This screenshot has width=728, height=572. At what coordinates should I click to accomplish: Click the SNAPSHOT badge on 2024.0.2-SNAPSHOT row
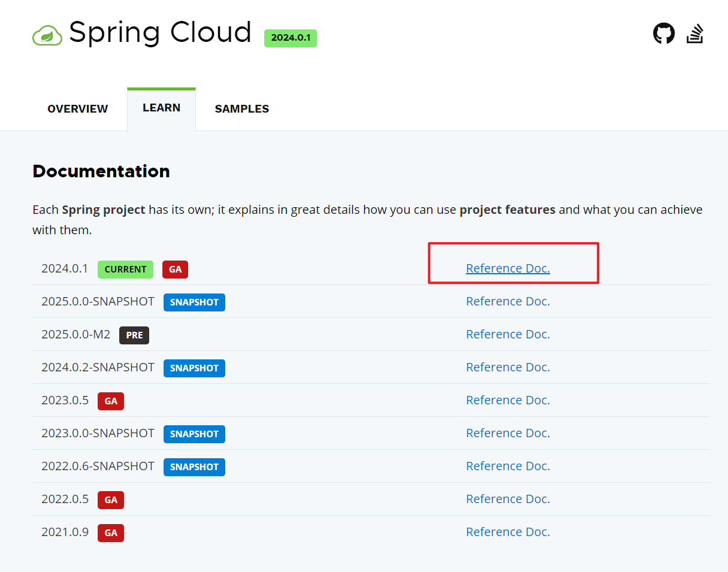[194, 368]
